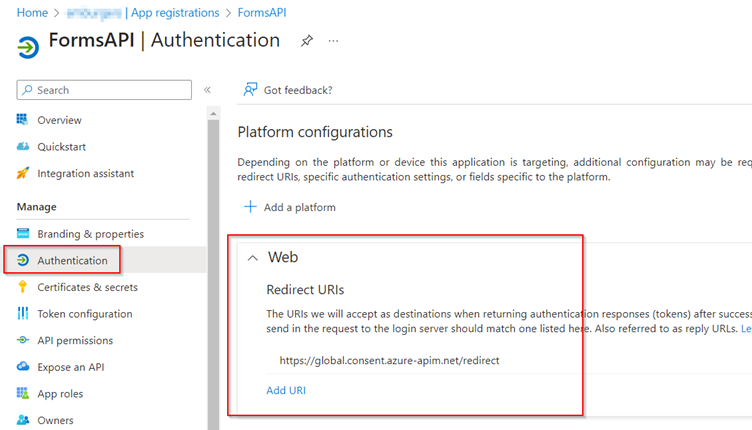Click the sidebar scrollbar up arrow
The image size is (752, 430).
[213, 114]
